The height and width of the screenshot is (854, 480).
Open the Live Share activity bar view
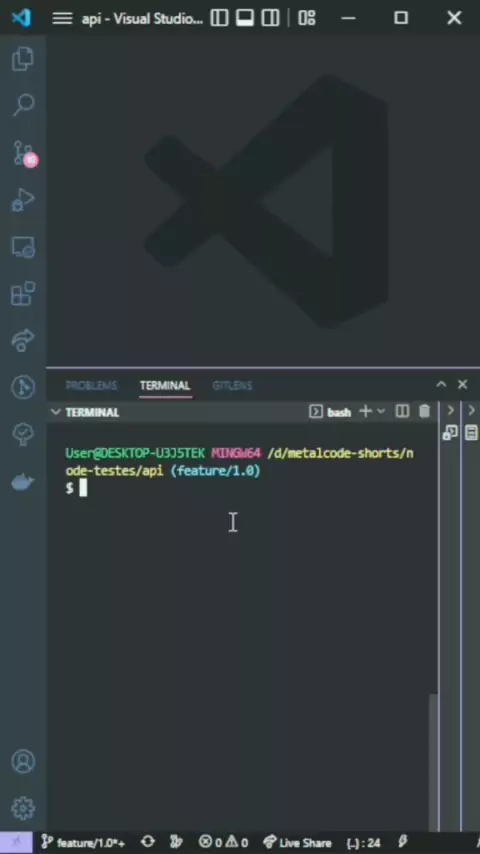point(23,340)
